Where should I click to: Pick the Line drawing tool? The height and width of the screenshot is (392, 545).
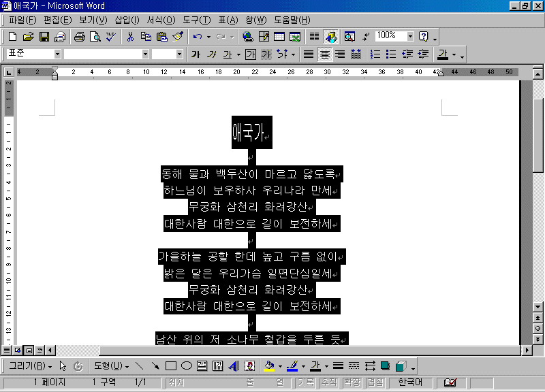tap(140, 366)
